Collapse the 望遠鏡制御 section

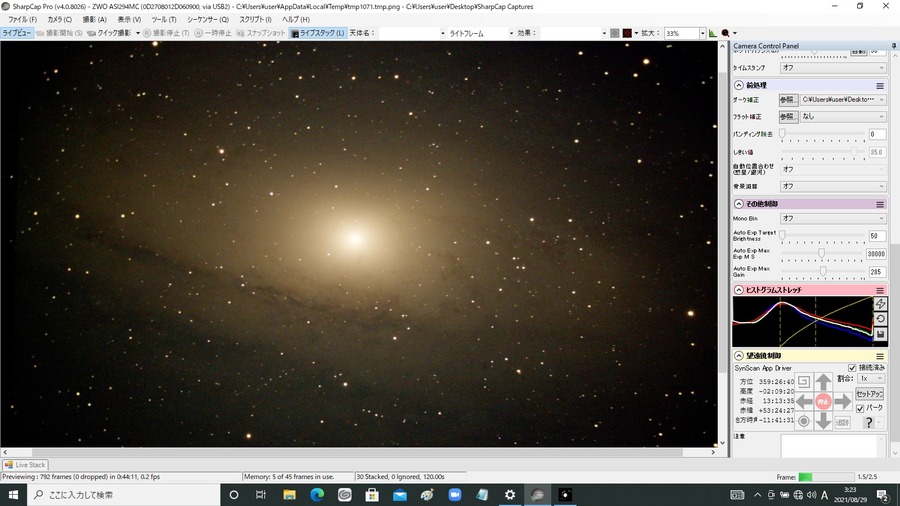(739, 356)
